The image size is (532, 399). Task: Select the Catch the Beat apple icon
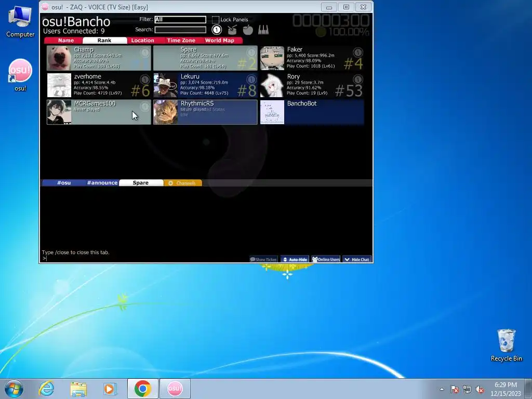(248, 30)
